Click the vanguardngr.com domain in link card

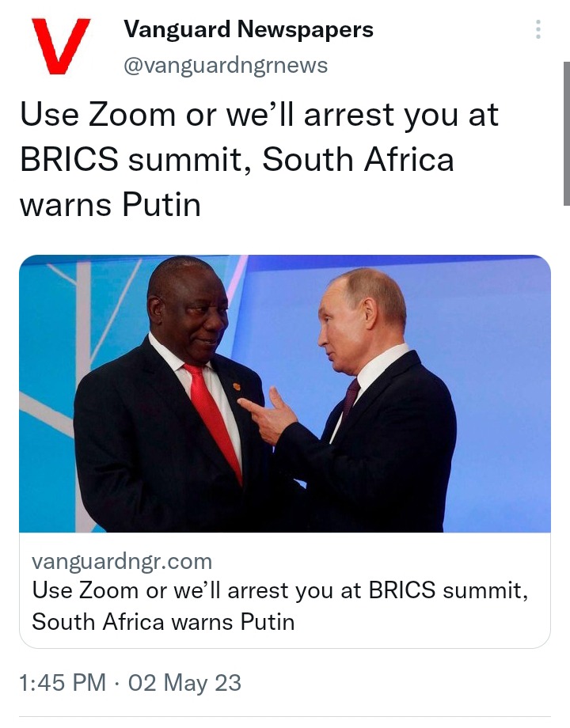pyautogui.click(x=122, y=561)
